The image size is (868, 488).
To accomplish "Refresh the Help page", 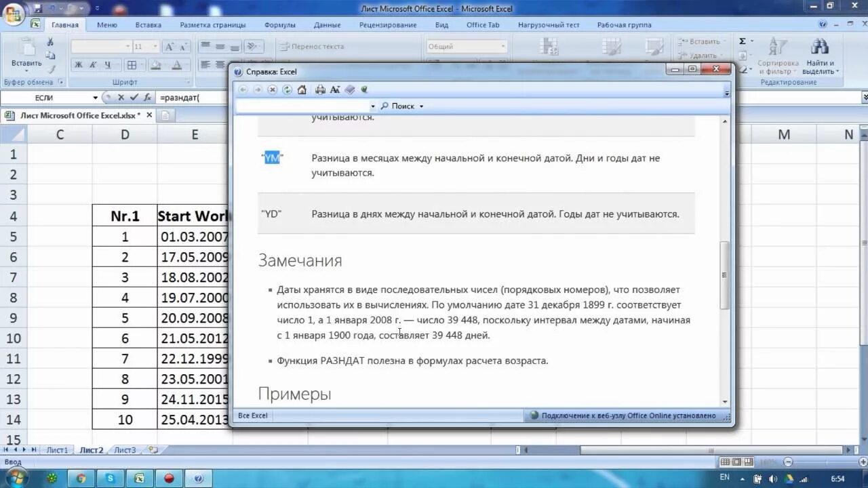I will pos(288,89).
